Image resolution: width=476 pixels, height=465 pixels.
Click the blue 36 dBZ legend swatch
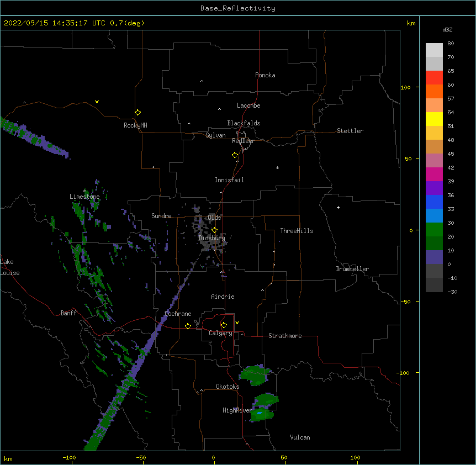434,202
